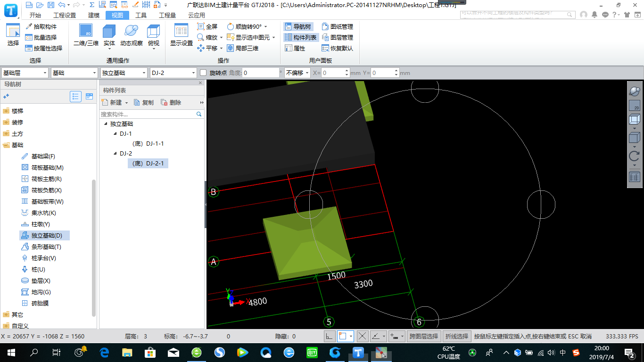This screenshot has height=362, width=644.
Task: Open 图纸管理 drawing management panel
Action: coord(337,26)
